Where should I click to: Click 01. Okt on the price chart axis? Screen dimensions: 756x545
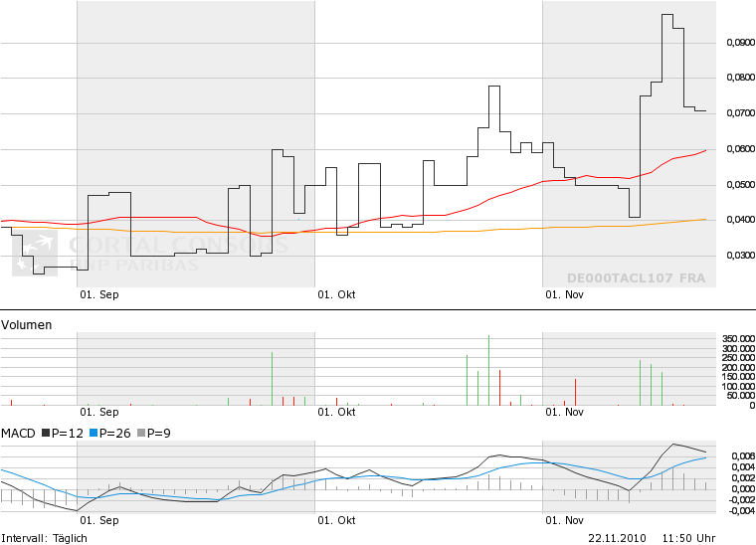point(336,294)
